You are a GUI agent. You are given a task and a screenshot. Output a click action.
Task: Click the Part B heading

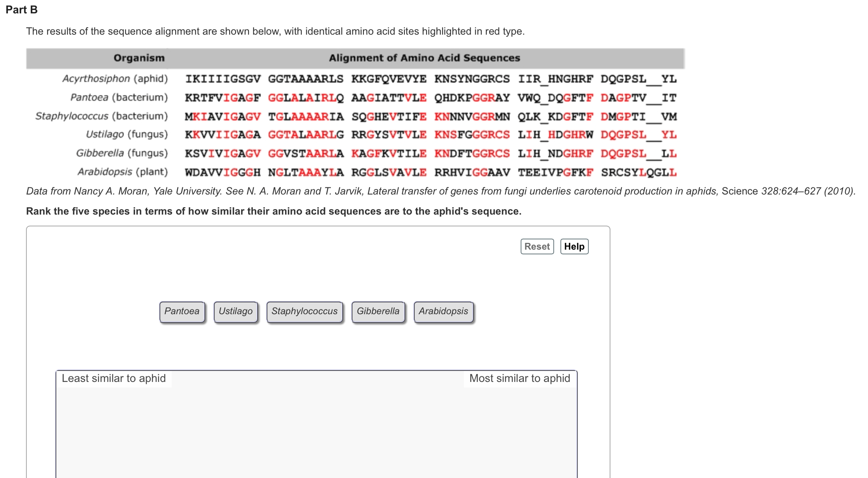22,10
